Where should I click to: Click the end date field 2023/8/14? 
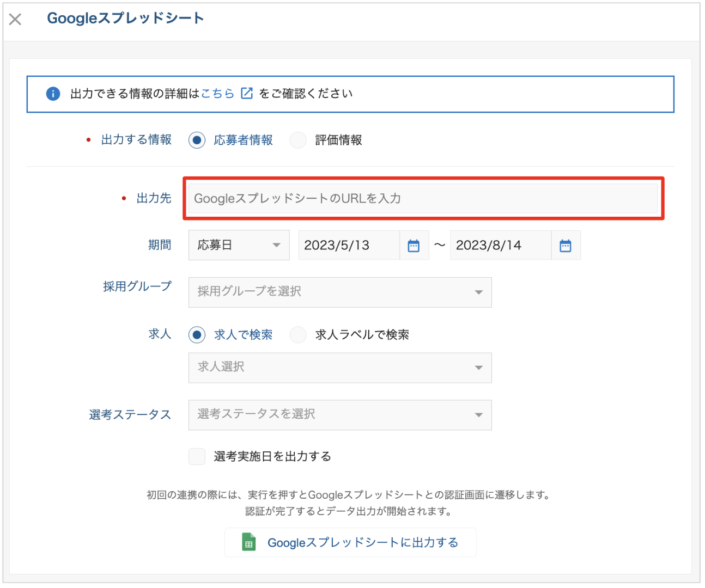click(500, 245)
